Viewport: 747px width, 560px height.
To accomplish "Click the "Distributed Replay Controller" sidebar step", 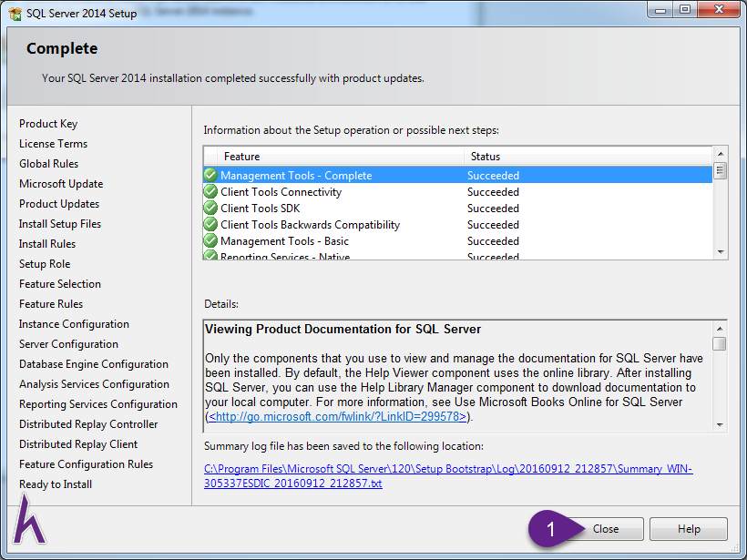I will (x=88, y=423).
